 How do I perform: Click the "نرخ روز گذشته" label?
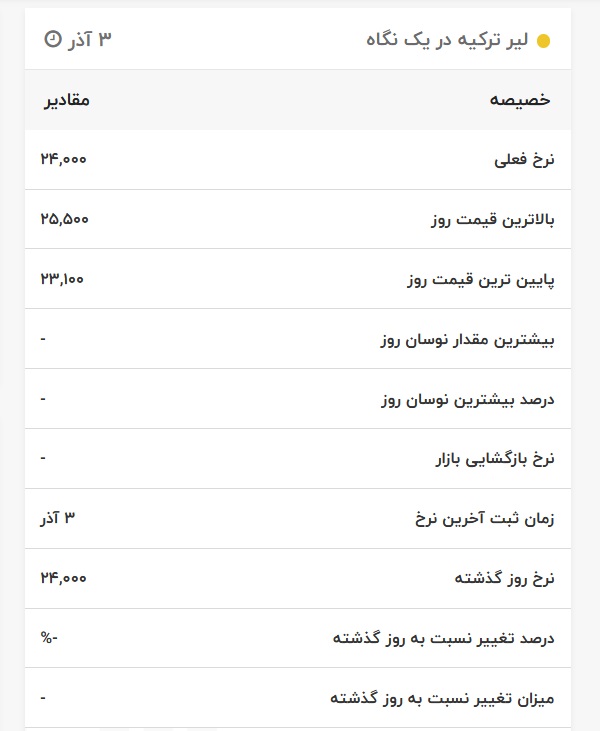[504, 579]
